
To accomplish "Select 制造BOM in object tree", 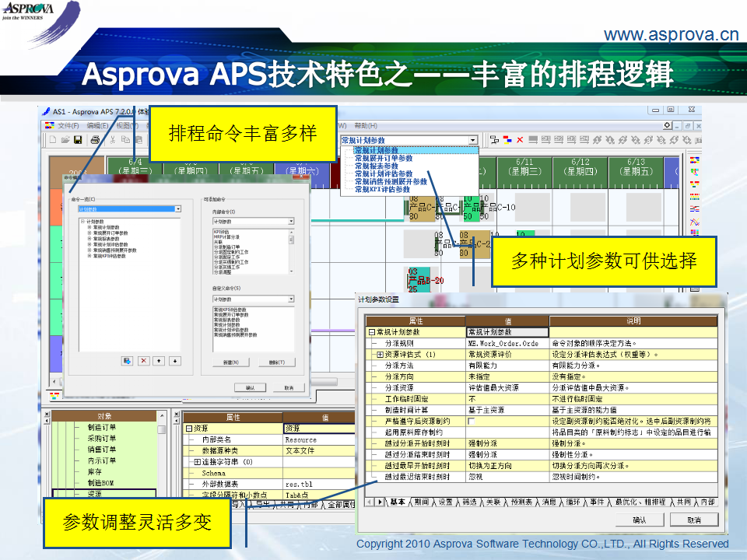I will [100, 483].
